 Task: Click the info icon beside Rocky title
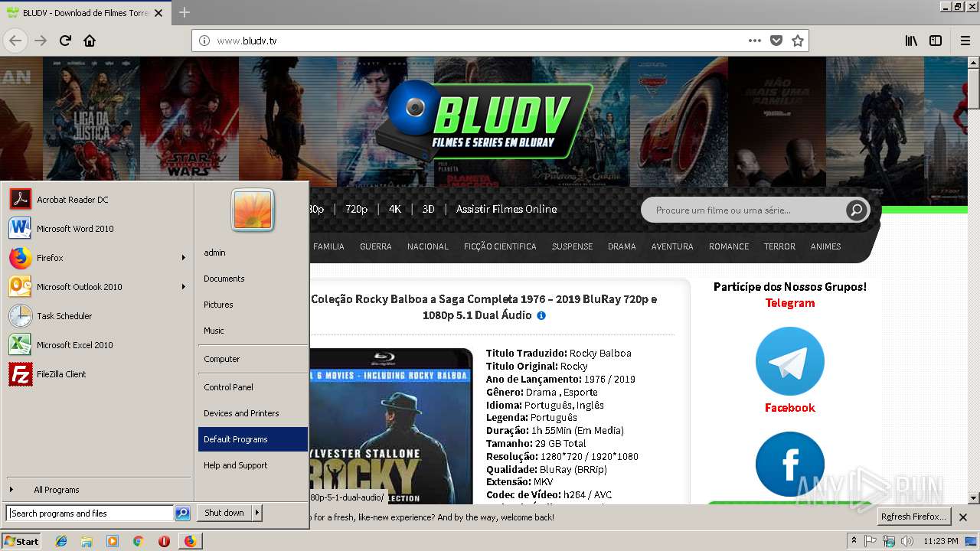541,315
